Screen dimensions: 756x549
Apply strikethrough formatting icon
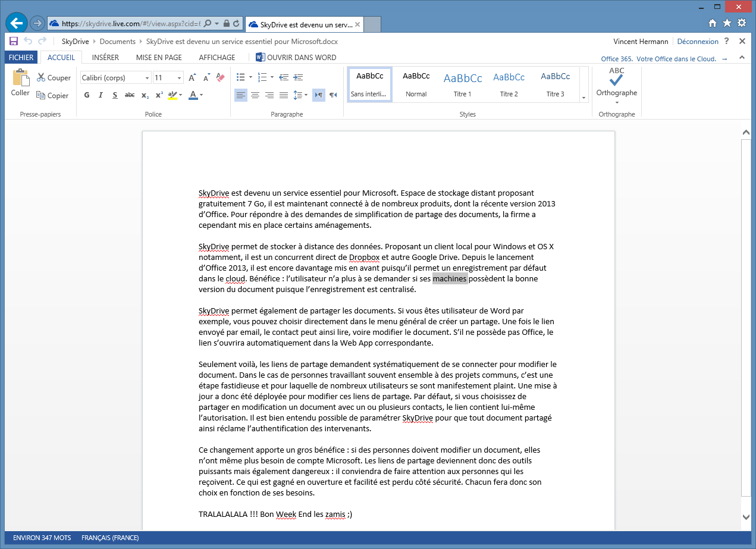click(130, 95)
